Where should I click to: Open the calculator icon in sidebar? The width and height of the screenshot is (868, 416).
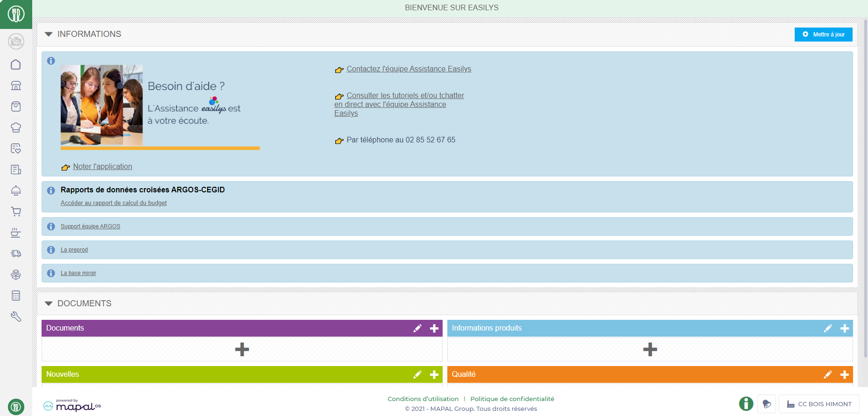pyautogui.click(x=16, y=296)
